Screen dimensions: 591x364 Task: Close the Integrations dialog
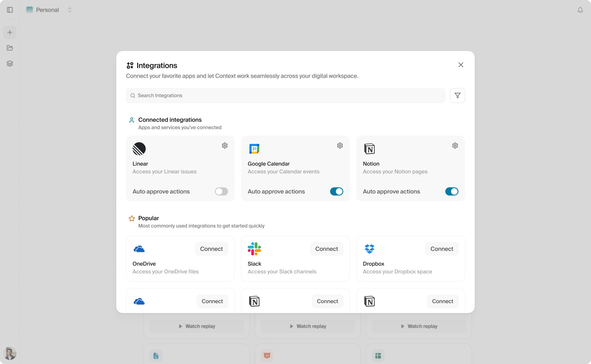click(461, 65)
